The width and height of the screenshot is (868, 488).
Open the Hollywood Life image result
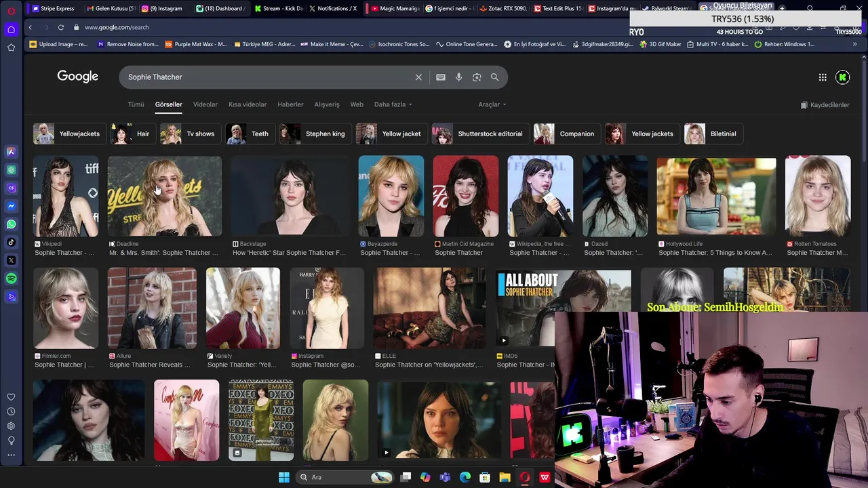(716, 196)
